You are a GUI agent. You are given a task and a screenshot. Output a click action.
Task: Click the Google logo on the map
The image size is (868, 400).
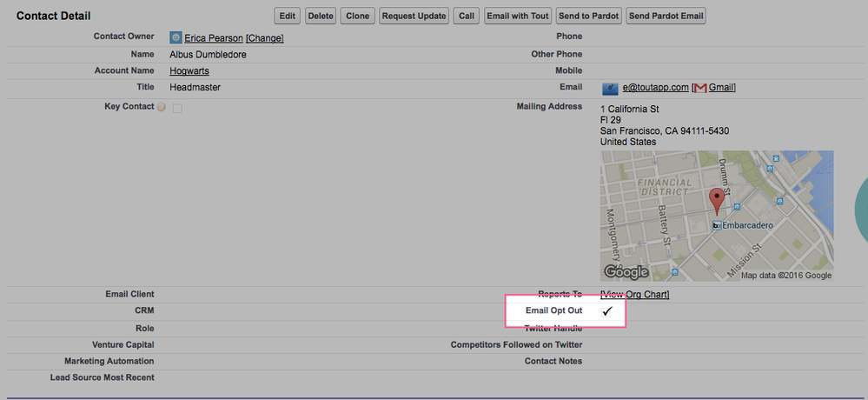click(x=626, y=271)
